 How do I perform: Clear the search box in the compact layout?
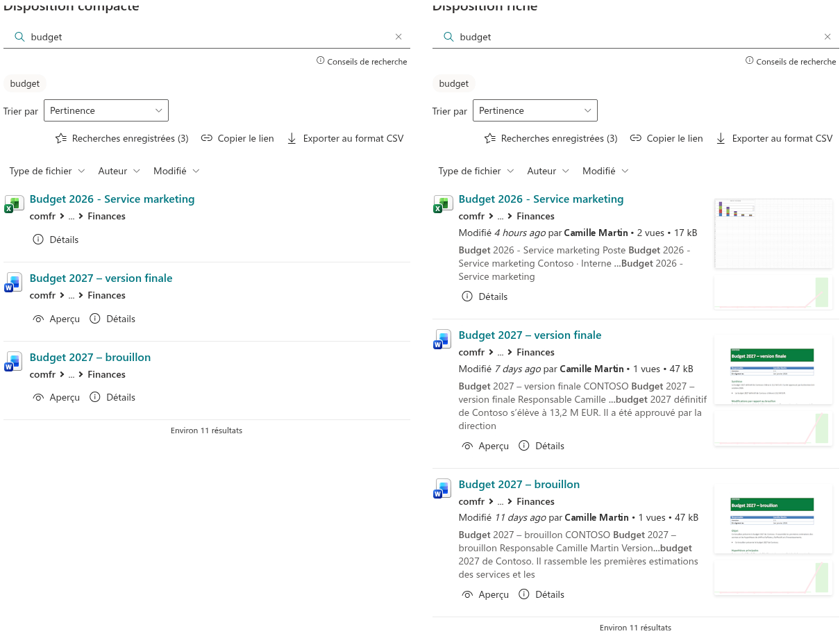pyautogui.click(x=398, y=37)
